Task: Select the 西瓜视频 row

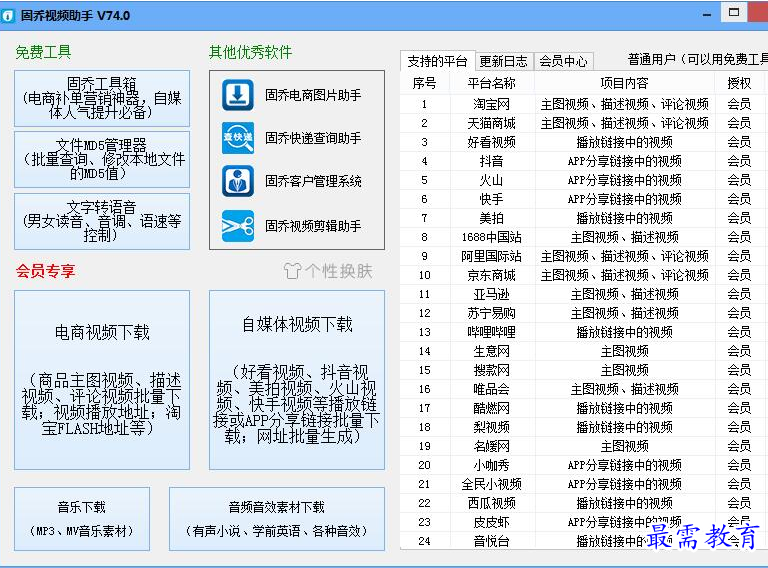Action: click(583, 503)
